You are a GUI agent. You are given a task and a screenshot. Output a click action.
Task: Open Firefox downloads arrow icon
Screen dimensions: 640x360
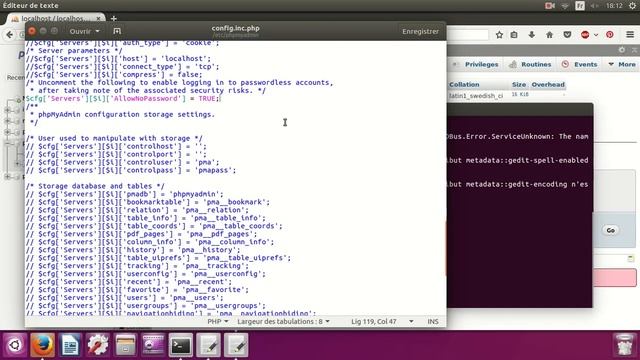point(531,35)
